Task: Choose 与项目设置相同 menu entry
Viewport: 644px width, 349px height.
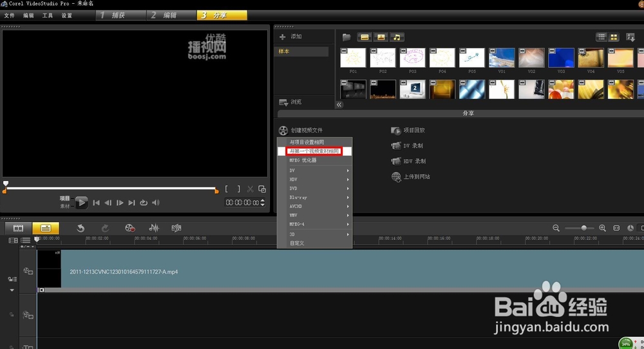Action: (315, 142)
